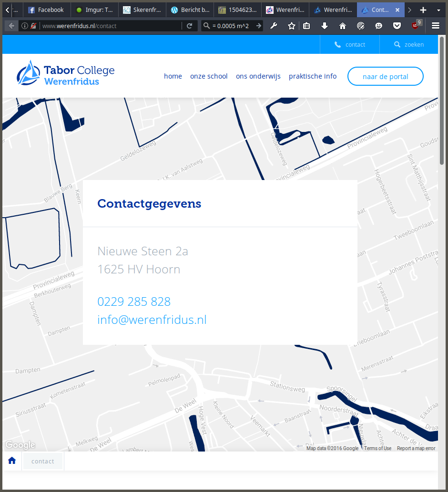448x492 pixels.
Task: Reload the page with refresh icon
Action: click(x=189, y=26)
